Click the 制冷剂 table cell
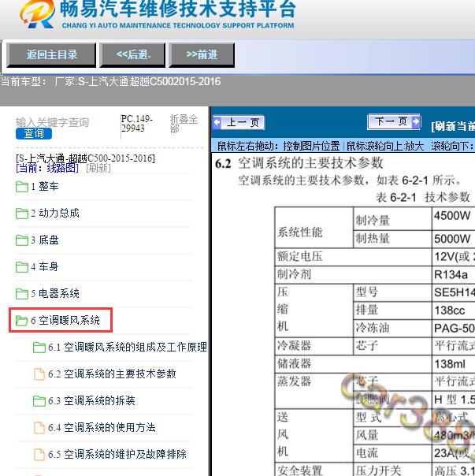 tap(353, 275)
